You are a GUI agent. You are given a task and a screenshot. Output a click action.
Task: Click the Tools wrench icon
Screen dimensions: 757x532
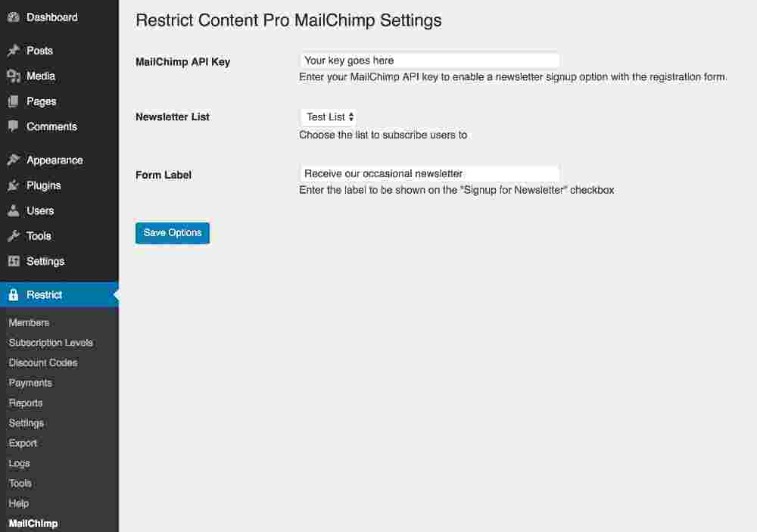click(14, 236)
